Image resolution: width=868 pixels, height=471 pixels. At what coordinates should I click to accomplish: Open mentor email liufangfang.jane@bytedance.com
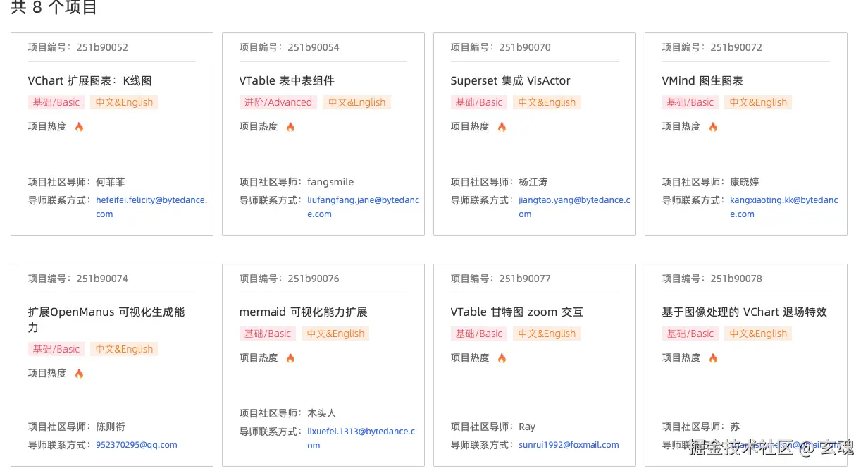coord(363,207)
